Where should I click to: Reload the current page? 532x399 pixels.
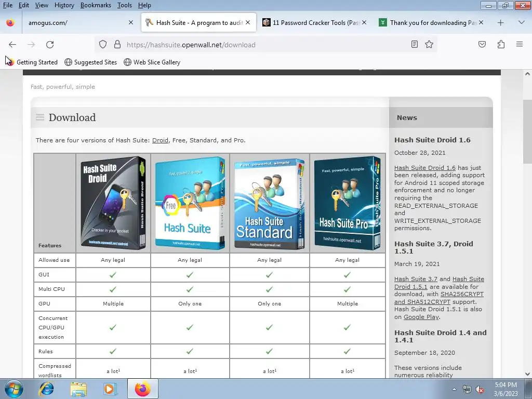[50, 45]
